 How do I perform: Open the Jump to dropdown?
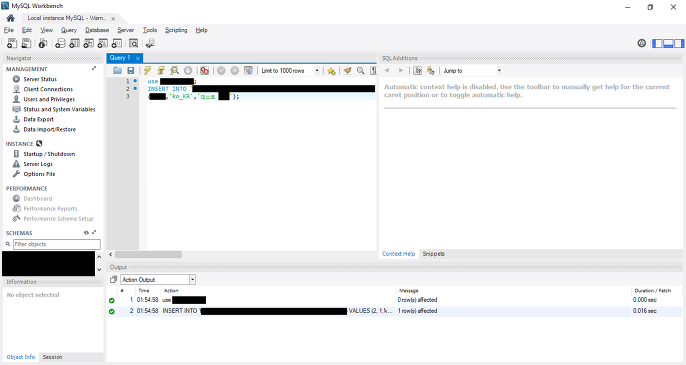(x=472, y=70)
